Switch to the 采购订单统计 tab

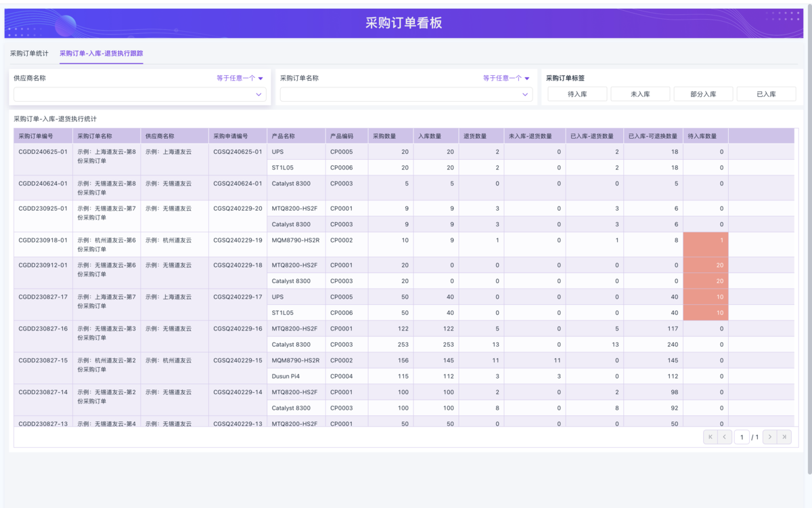[29, 54]
